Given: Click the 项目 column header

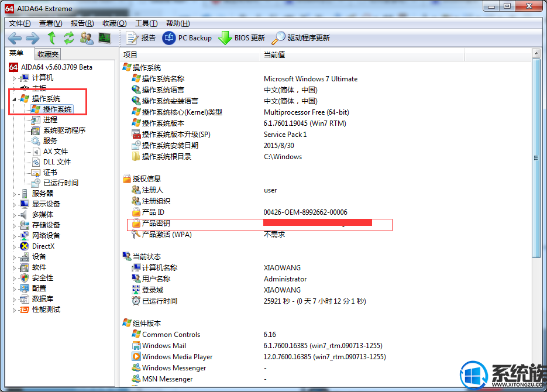Looking at the screenshot, I should click(x=191, y=55).
